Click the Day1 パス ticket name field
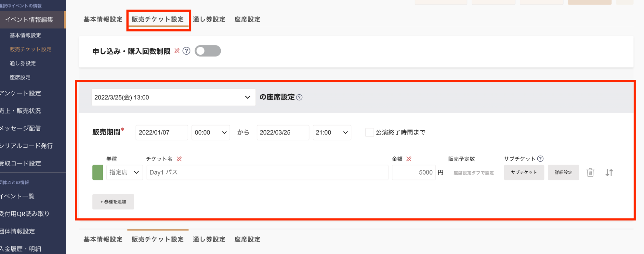Screen dimensions: 644x254 tap(267, 172)
